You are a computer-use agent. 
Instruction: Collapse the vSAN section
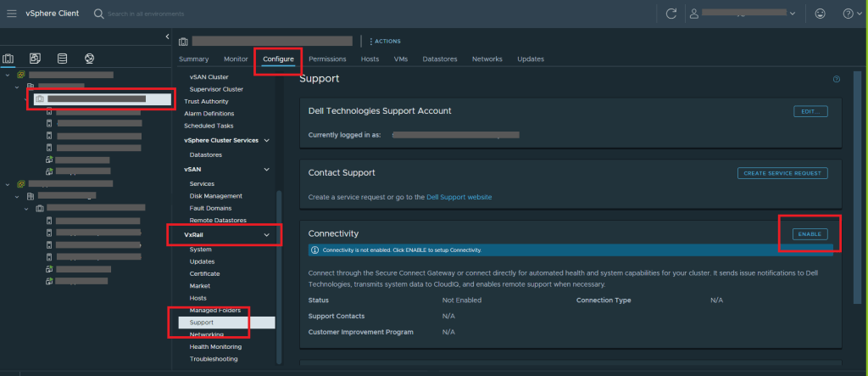tap(267, 169)
